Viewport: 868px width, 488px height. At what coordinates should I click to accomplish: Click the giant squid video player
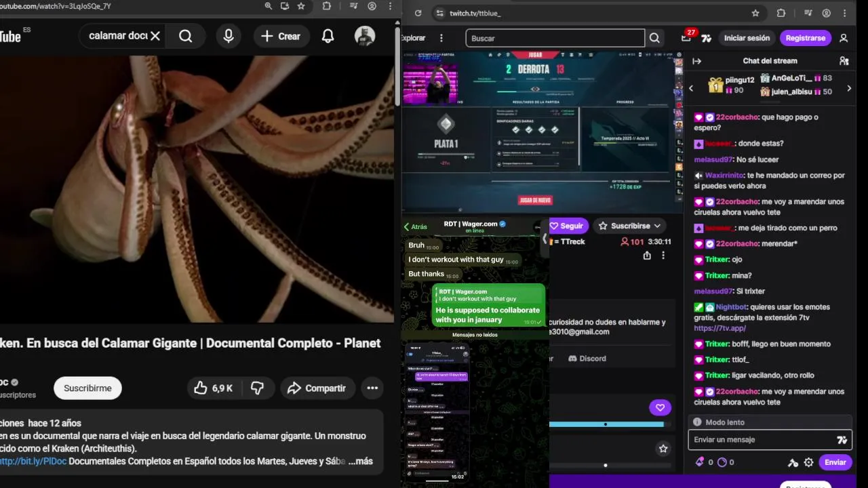coord(197,188)
